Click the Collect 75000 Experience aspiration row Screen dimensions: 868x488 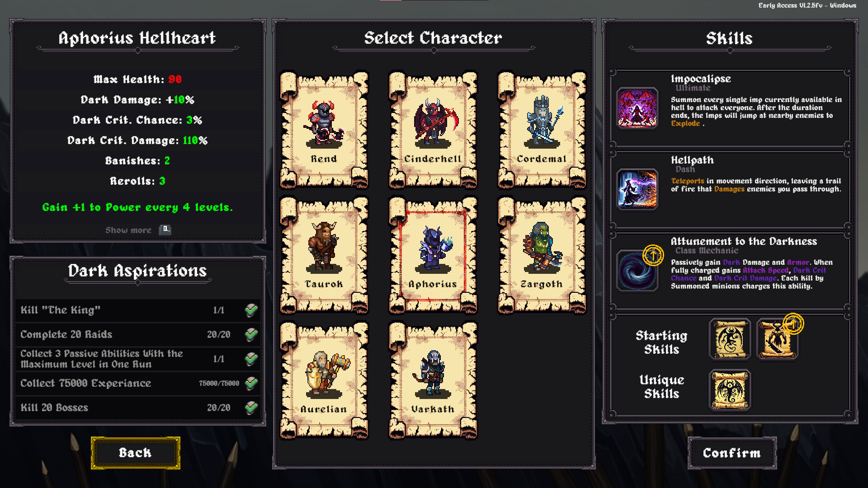138,383
